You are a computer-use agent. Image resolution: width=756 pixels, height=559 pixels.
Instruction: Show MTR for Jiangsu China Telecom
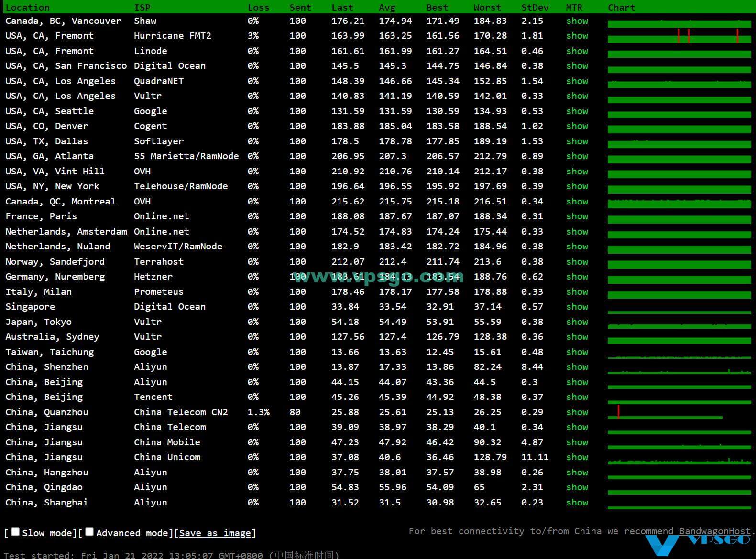pyautogui.click(x=577, y=427)
